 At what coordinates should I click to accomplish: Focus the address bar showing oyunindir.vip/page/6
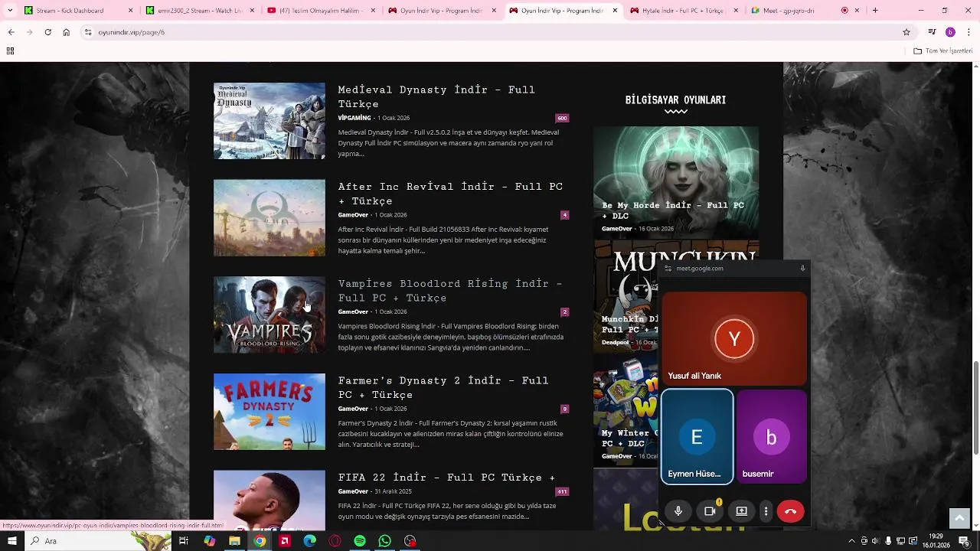490,32
